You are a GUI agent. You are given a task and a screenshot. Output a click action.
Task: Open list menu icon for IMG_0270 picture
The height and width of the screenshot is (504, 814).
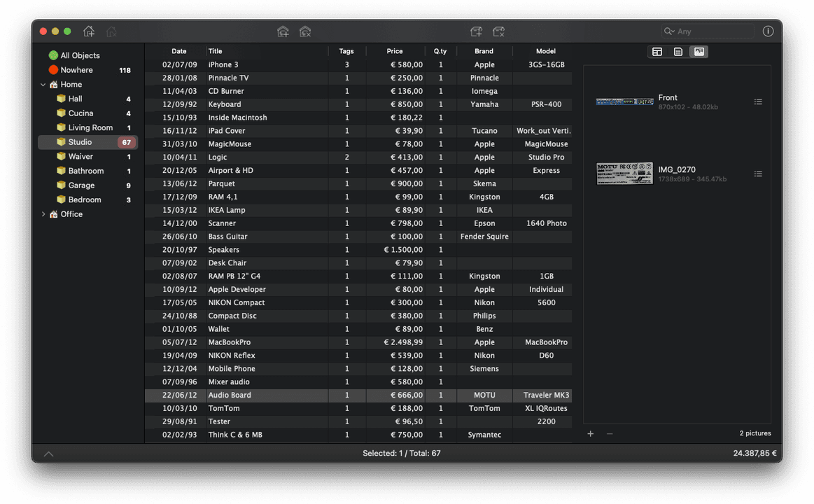tap(758, 174)
